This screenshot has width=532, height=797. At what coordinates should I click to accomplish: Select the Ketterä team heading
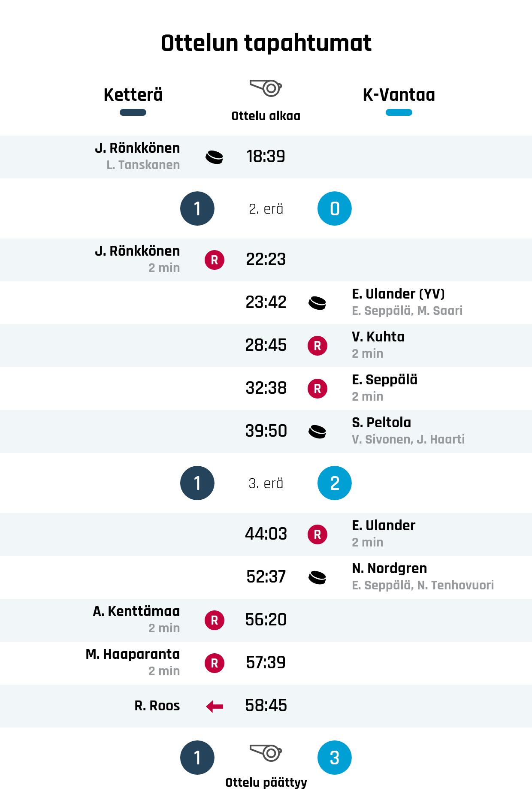(x=133, y=95)
